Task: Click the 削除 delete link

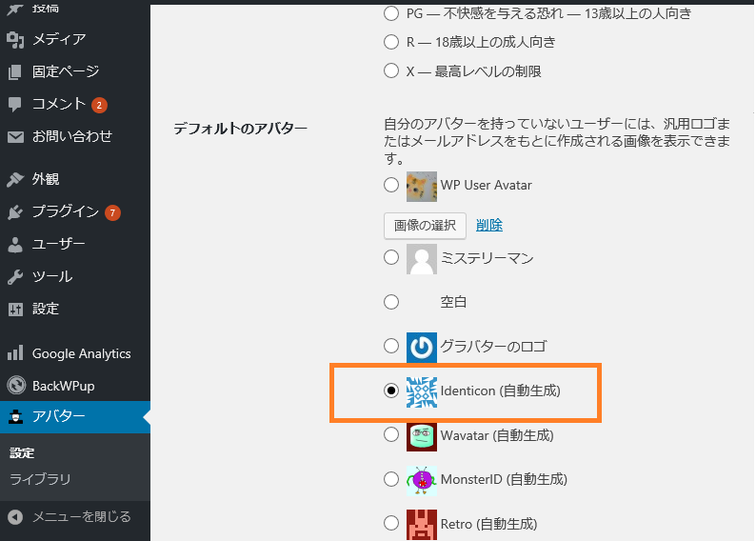Action: coord(489,225)
